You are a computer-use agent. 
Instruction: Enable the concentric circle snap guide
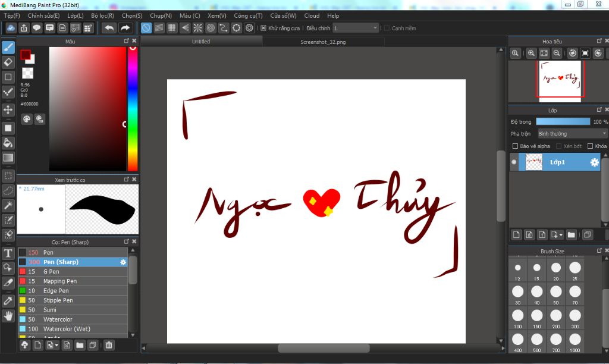pos(211,28)
